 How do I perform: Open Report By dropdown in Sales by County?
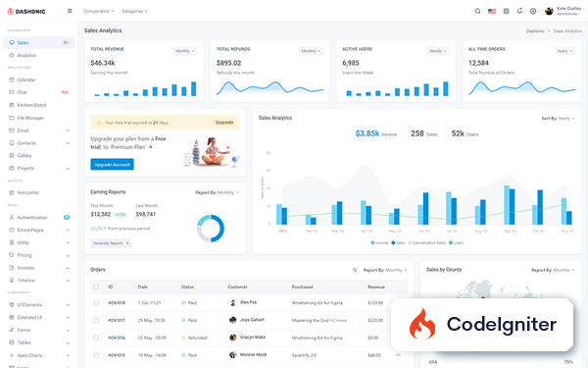[553, 270]
